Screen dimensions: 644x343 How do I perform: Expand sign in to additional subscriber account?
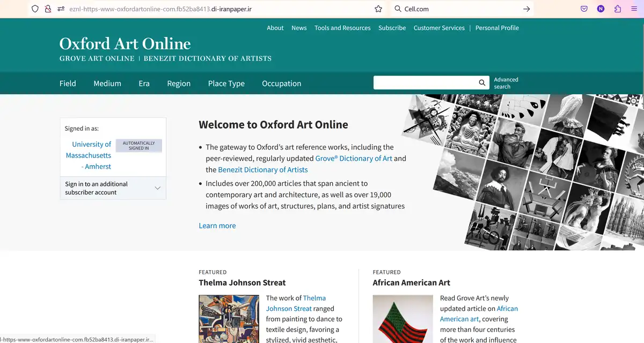[157, 188]
